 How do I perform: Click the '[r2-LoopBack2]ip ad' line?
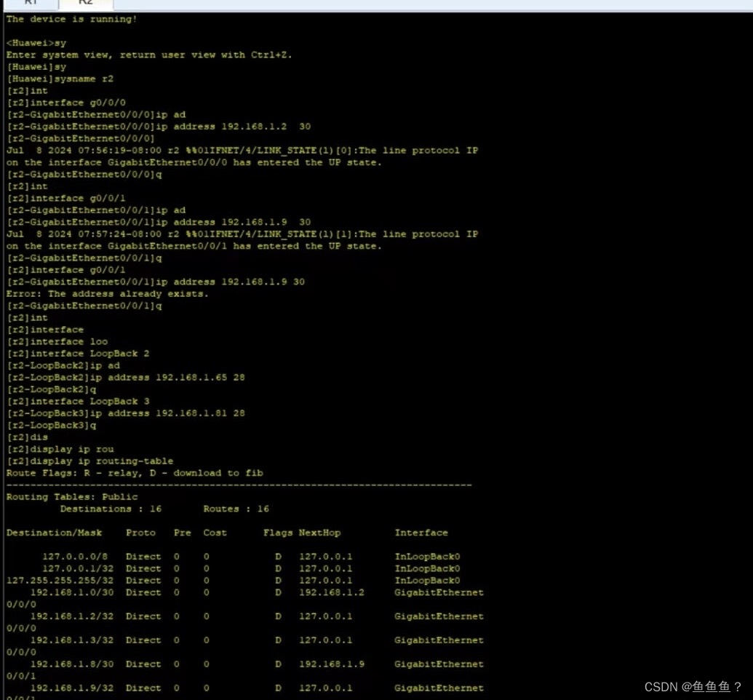pos(63,365)
